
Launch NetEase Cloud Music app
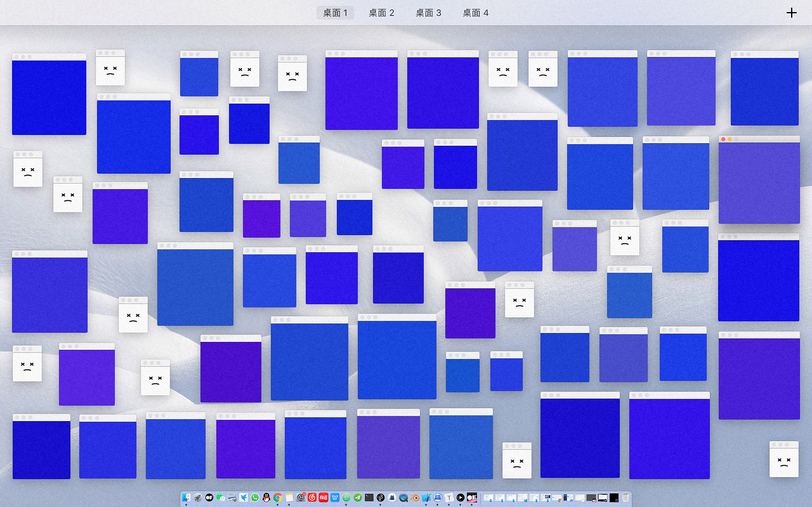click(312, 497)
